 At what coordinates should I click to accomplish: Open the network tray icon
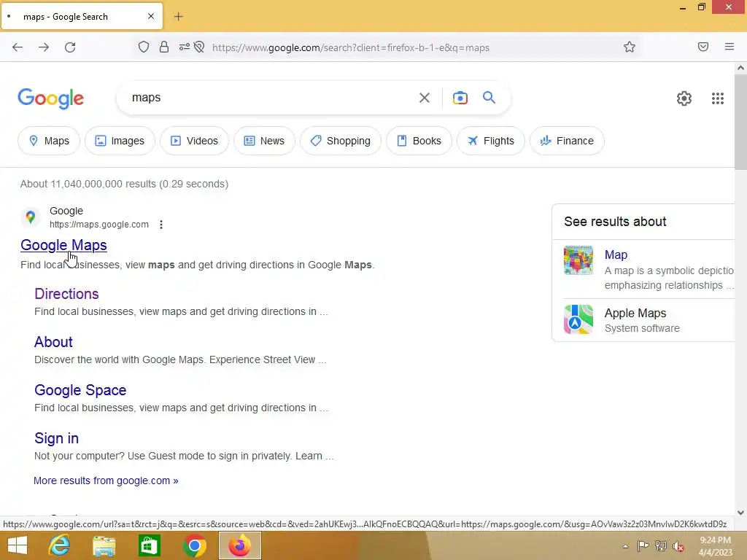pos(661,546)
